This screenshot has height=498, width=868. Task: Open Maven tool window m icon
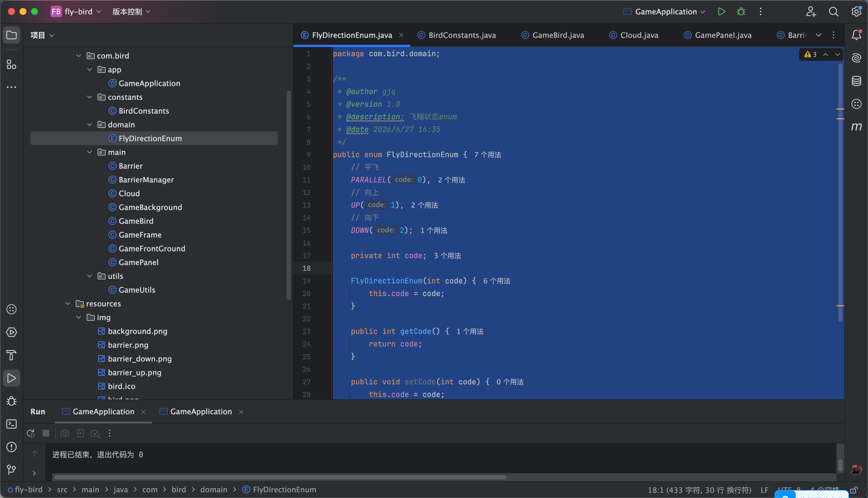856,127
